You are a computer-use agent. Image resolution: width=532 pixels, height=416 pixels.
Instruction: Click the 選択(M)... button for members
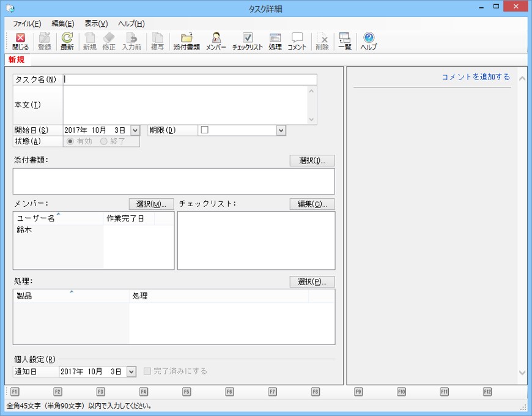tap(151, 204)
